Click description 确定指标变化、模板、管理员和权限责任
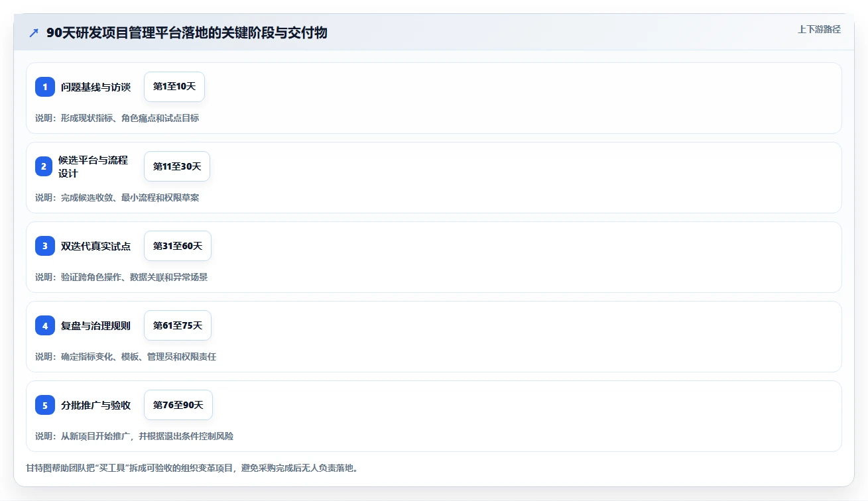Viewport: 868px width, 501px height. pos(139,357)
